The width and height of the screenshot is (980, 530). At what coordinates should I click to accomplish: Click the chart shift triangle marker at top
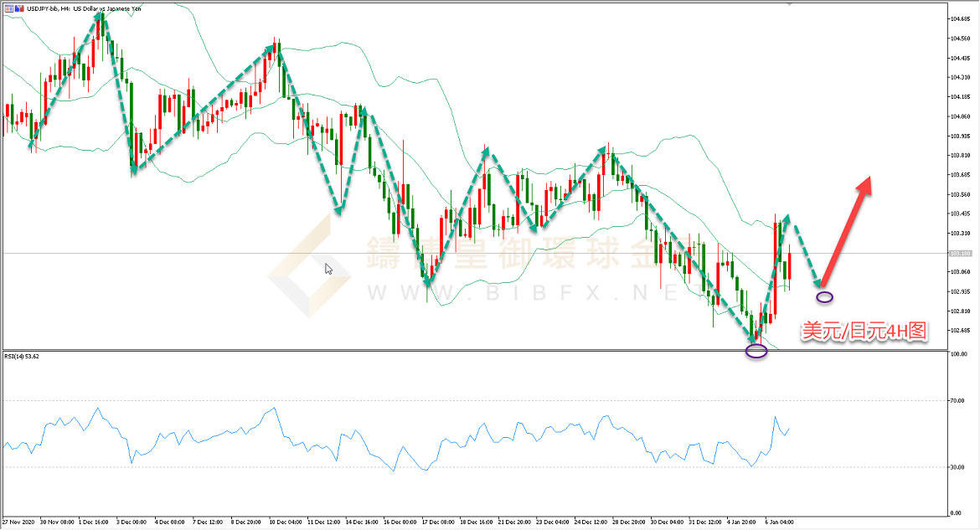[x=788, y=4]
